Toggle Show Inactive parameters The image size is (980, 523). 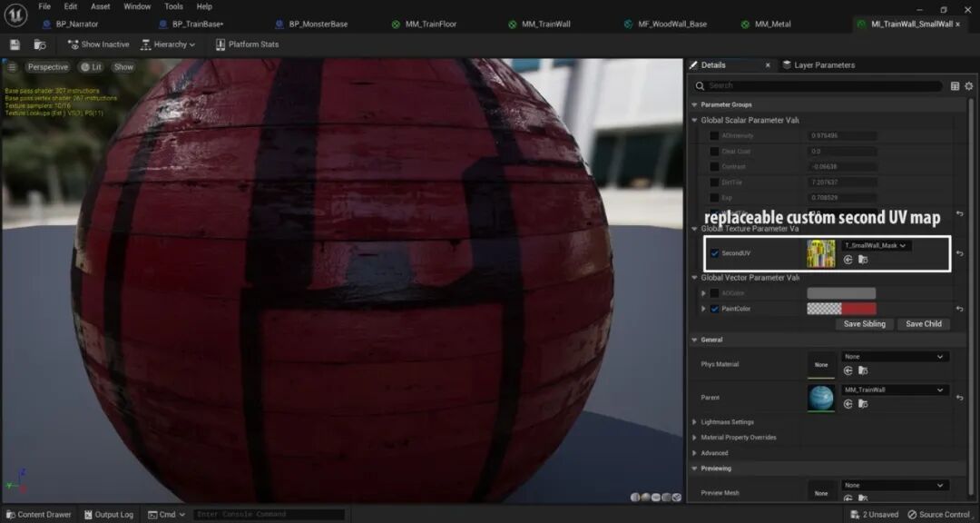[x=99, y=44]
